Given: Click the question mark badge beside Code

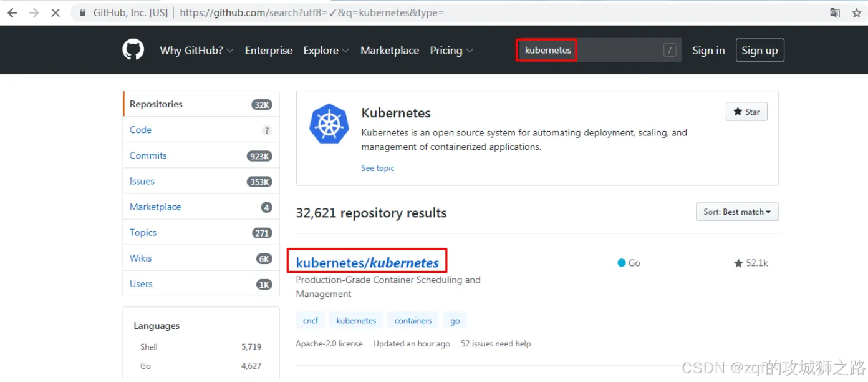Looking at the screenshot, I should [x=267, y=130].
